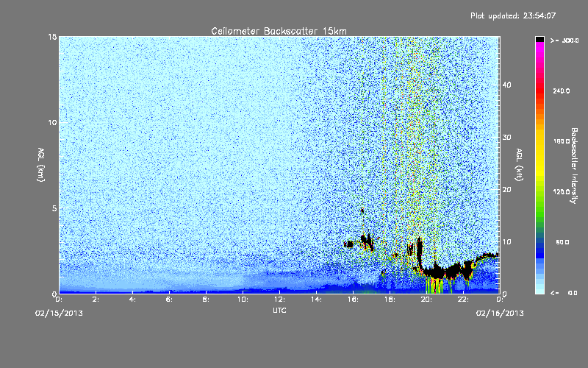
Task: Click the colorbar maximum label 300.0
Action: pos(570,40)
